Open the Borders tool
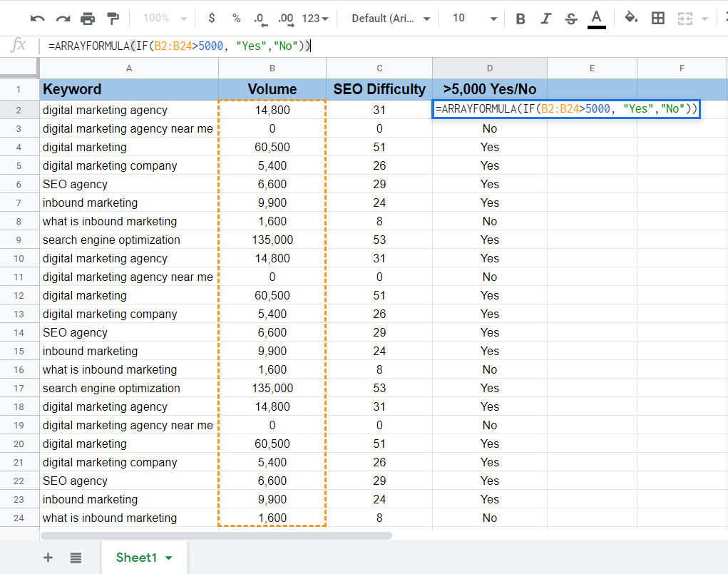Screen dimensions: 728x574 pos(658,19)
